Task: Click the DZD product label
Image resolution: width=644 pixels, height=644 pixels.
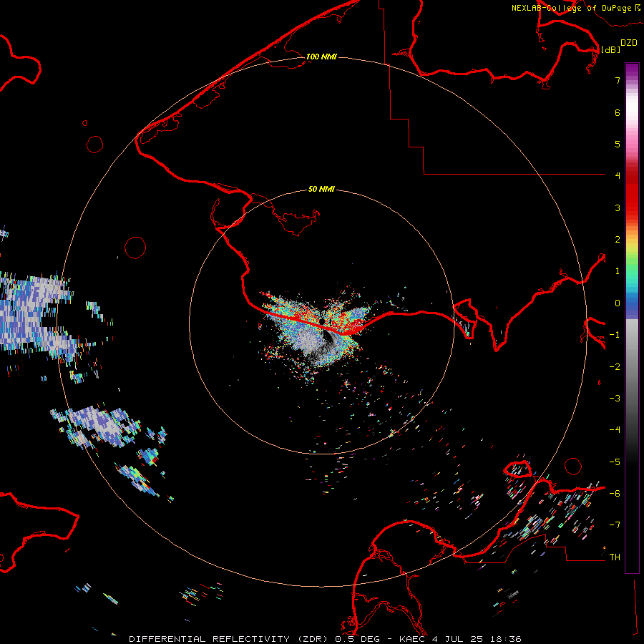Action: (x=629, y=43)
